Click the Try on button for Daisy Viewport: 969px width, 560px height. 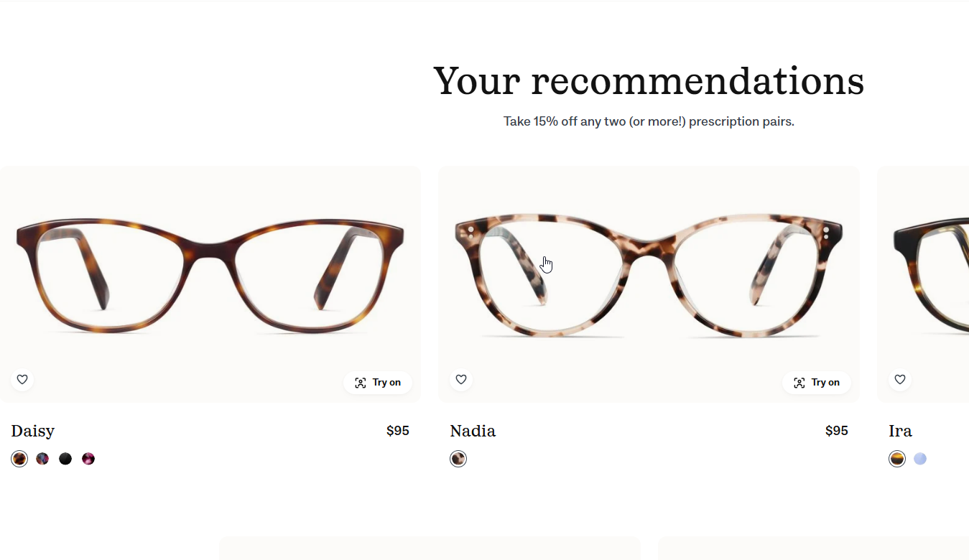coord(378,383)
